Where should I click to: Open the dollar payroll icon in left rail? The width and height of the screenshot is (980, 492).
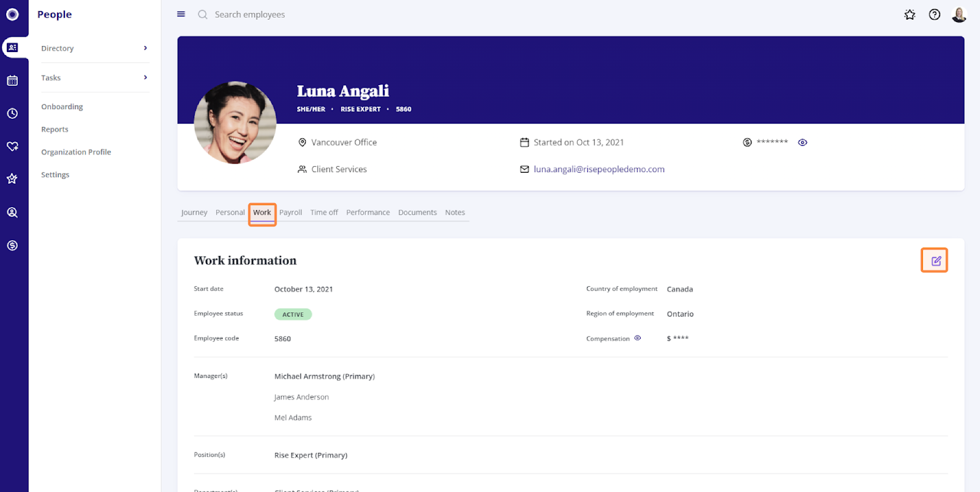[x=12, y=246]
